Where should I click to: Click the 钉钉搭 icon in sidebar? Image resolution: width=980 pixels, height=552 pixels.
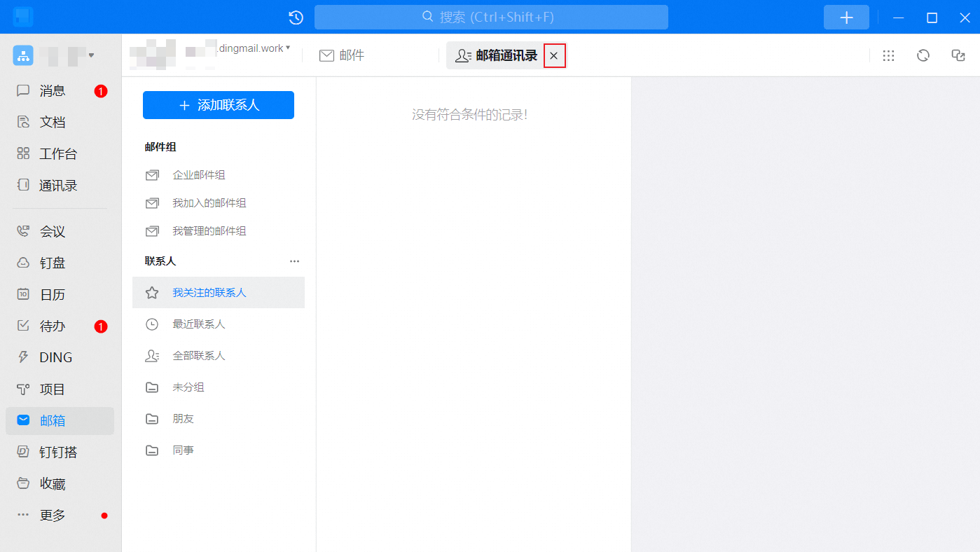[23, 452]
